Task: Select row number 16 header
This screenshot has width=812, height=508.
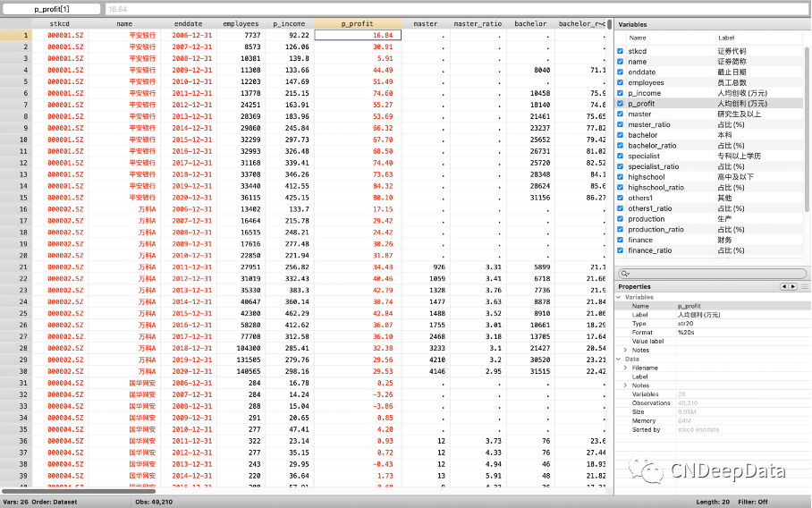Action: coord(16,209)
